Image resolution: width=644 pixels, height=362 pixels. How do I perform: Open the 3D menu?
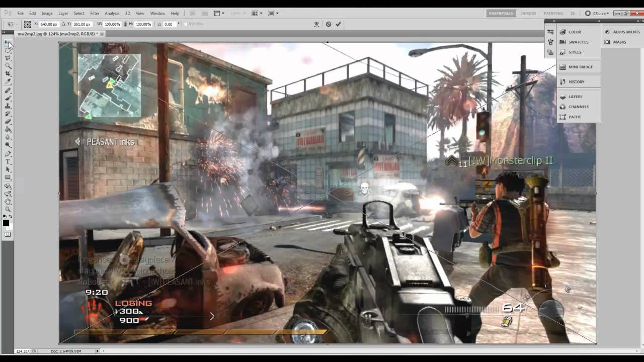point(128,14)
